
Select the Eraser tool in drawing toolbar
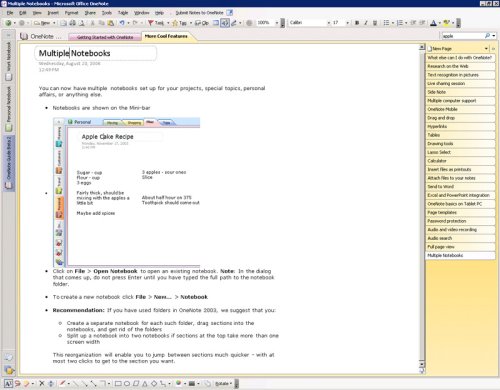[x=26, y=383]
